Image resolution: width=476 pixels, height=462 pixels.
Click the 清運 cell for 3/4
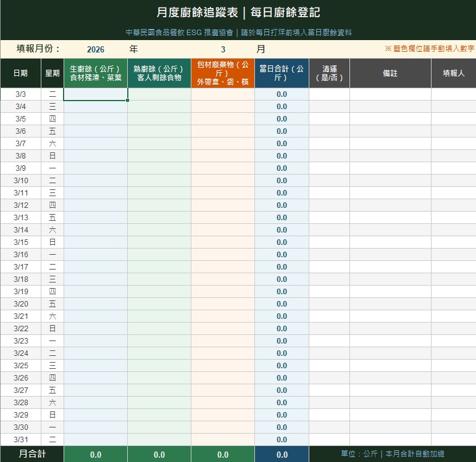[x=329, y=107]
